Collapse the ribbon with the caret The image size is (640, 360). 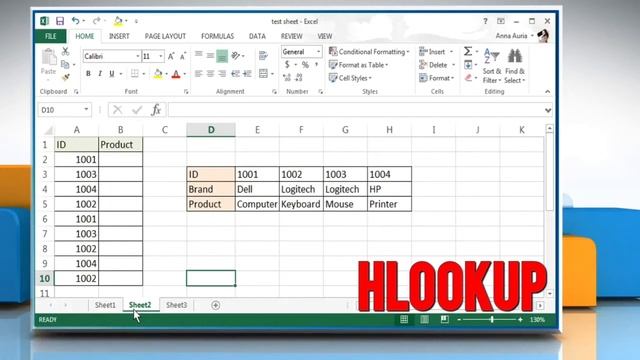pos(547,91)
